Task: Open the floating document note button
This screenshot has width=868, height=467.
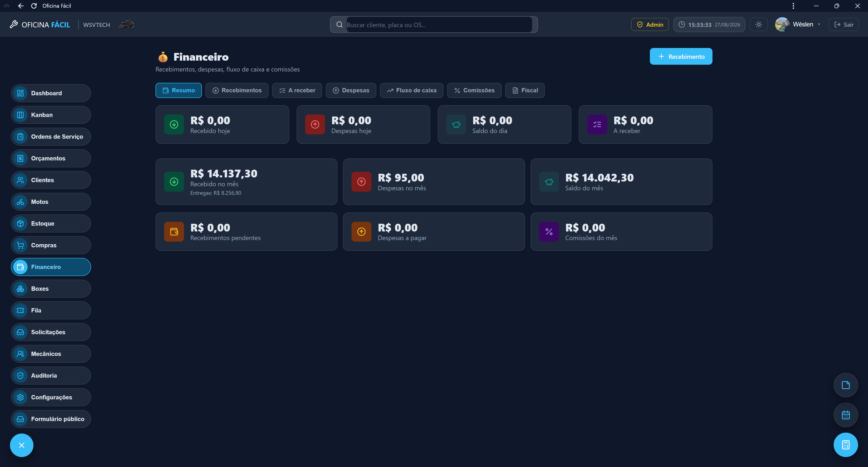Action: 845,385
